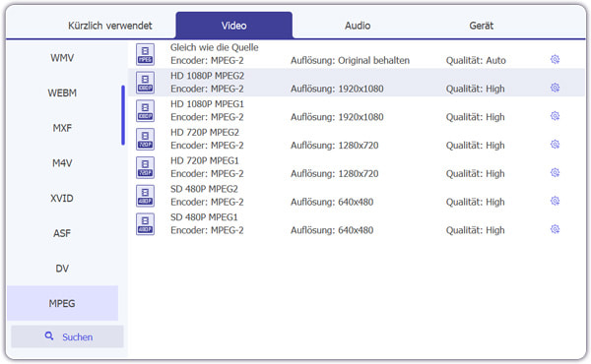Viewport: 591px width, 364px height.
Task: Select WMV format in sidebar
Action: tap(62, 58)
